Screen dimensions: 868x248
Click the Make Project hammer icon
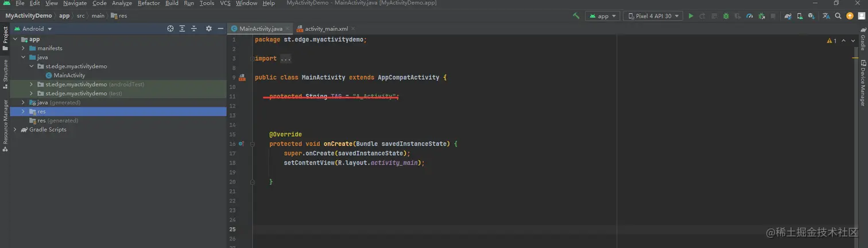[x=576, y=16]
